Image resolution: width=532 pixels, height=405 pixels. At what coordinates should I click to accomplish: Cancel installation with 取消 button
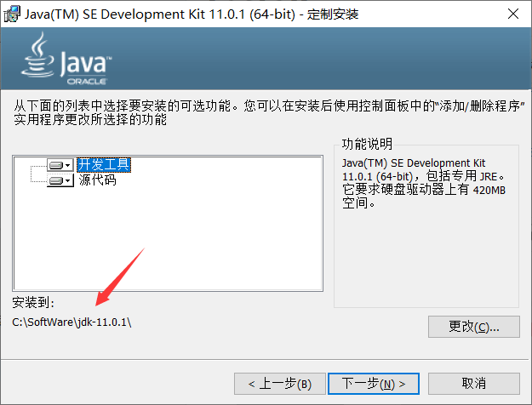[473, 384]
